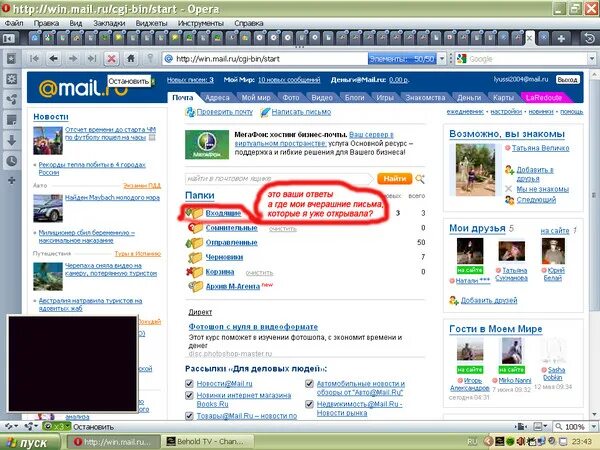Click the Корзина folder icon
The height and width of the screenshot is (450, 600).
pyautogui.click(x=194, y=272)
